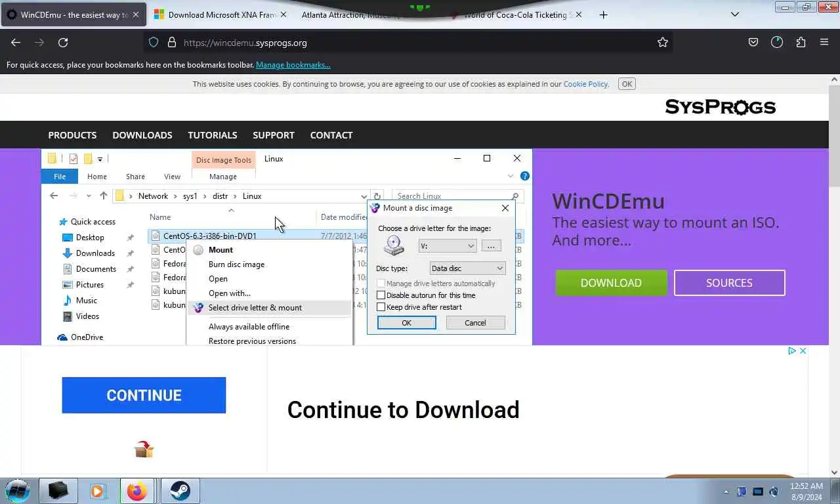Close the ad with its X icon

click(x=803, y=351)
